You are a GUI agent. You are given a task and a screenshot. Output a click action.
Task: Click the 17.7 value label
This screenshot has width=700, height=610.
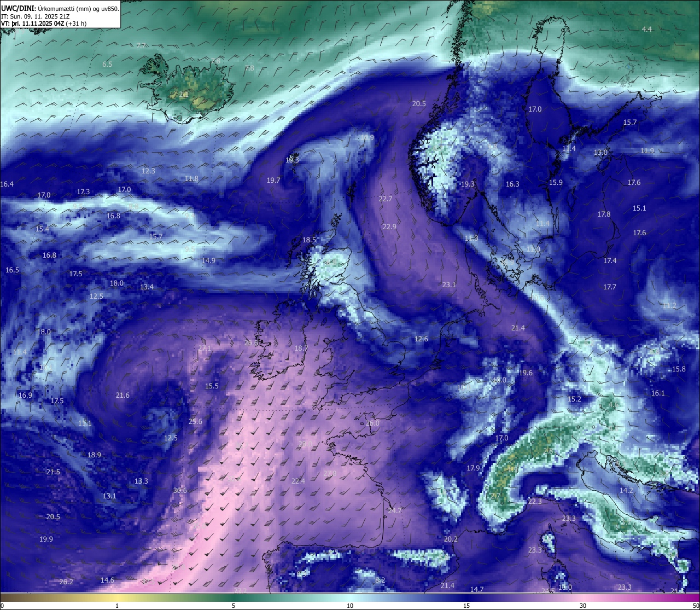tap(610, 287)
